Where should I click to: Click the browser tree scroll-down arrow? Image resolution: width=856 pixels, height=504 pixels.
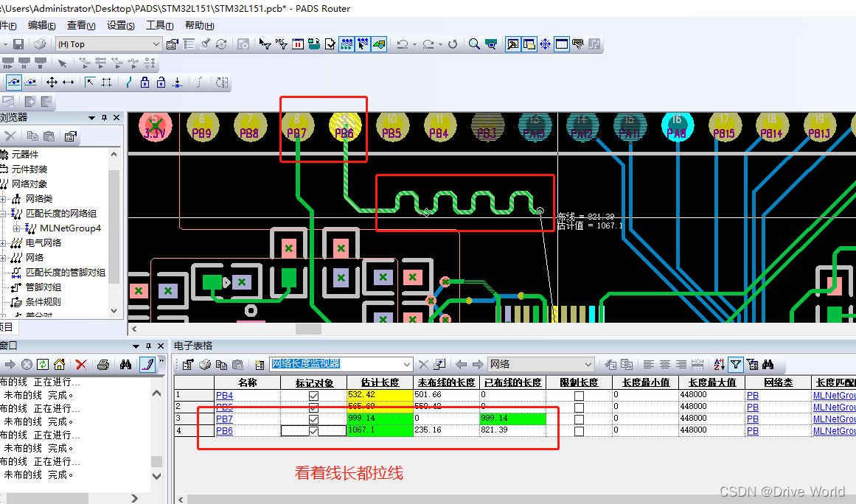coord(114,311)
